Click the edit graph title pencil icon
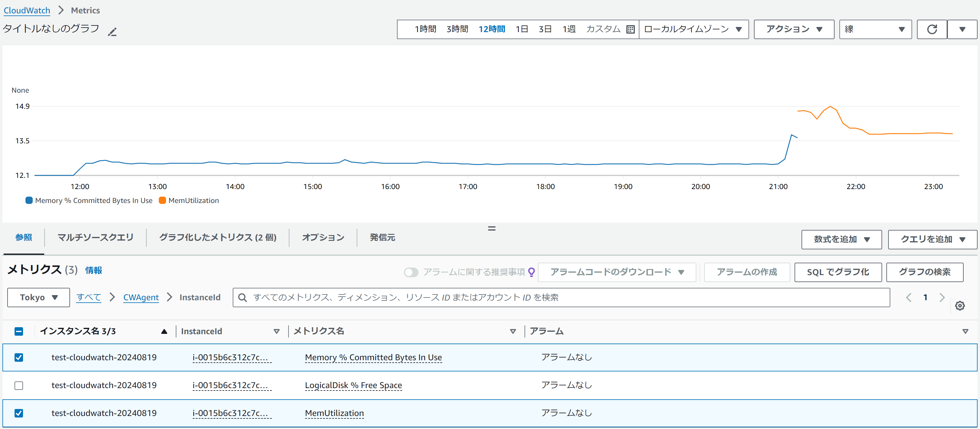Image resolution: width=980 pixels, height=429 pixels. (x=112, y=32)
